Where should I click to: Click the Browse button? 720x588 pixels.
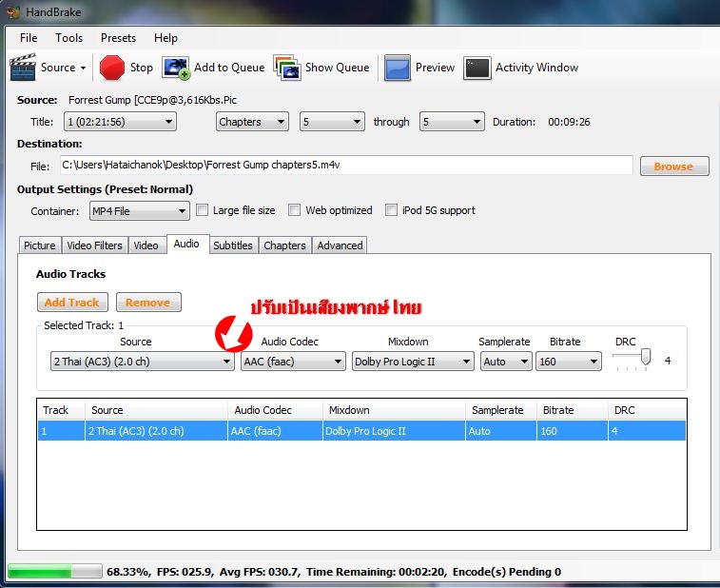673,167
